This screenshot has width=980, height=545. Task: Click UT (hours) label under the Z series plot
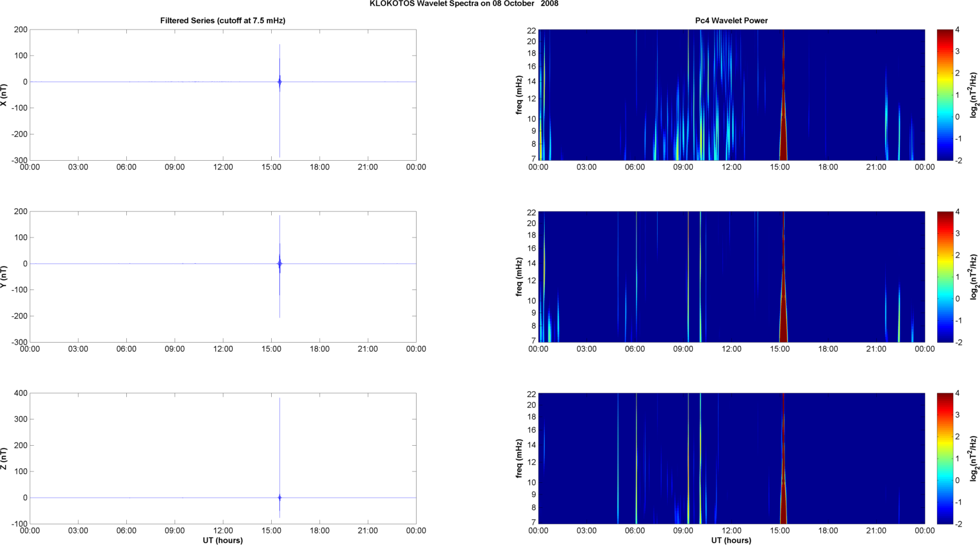222,541
